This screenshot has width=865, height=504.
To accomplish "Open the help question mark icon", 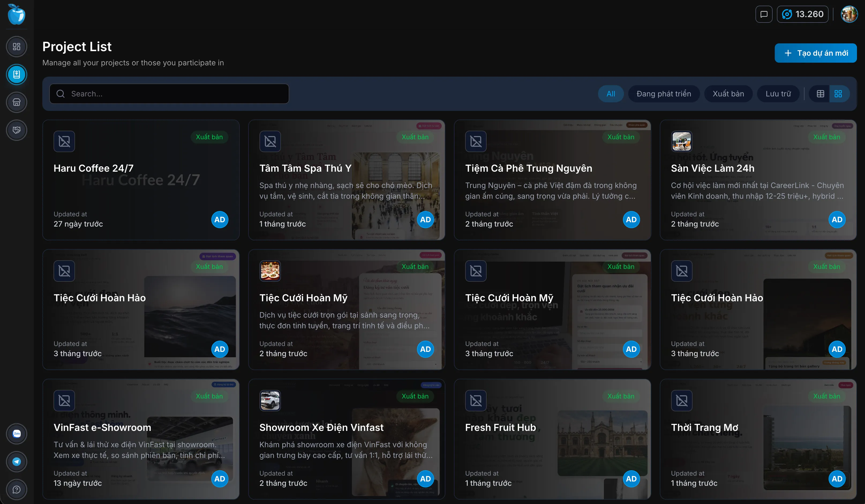I will (x=17, y=489).
